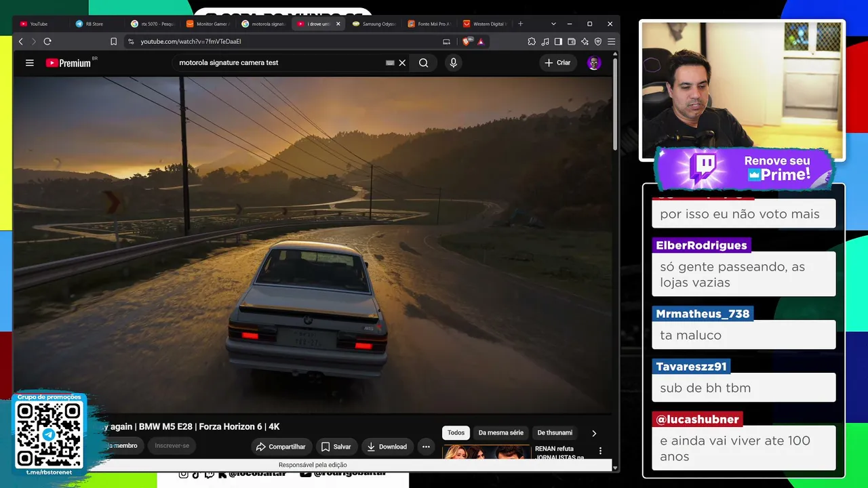
Task: Save the video with Salvar button
Action: (x=336, y=447)
